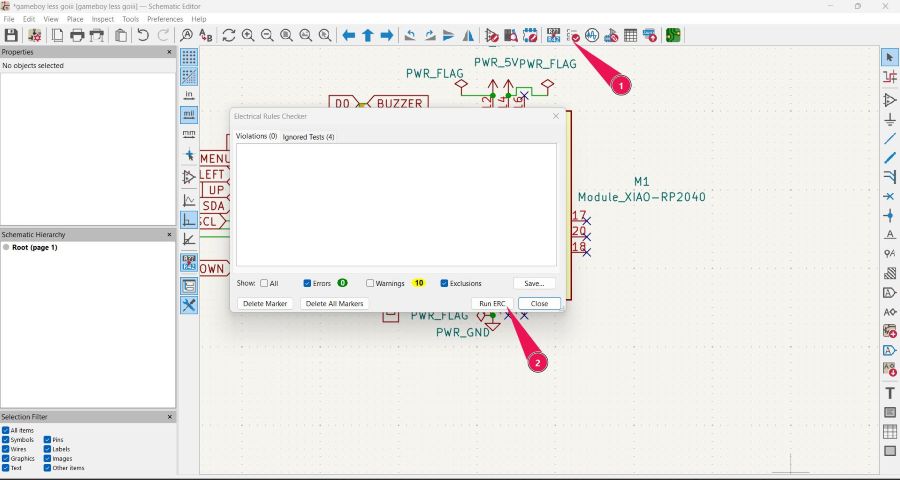Toggle Pins in Selection Filter
The height and width of the screenshot is (480, 900).
[48, 440]
